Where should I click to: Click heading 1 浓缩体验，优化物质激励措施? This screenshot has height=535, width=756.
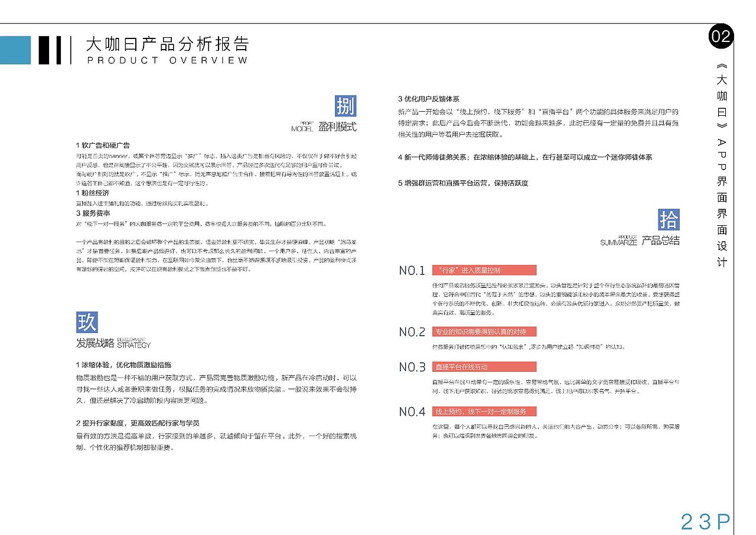click(123, 365)
